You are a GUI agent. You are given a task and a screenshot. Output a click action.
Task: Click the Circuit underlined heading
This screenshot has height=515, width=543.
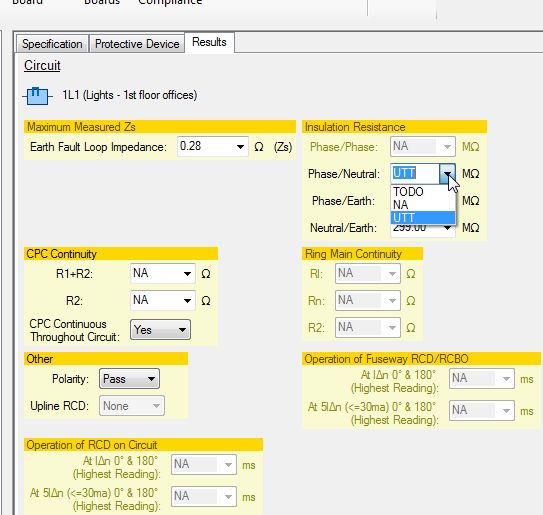point(42,65)
